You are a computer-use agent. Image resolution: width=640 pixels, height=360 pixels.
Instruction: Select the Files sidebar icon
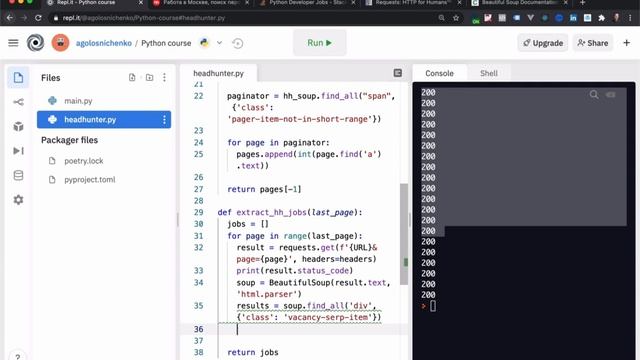click(18, 78)
